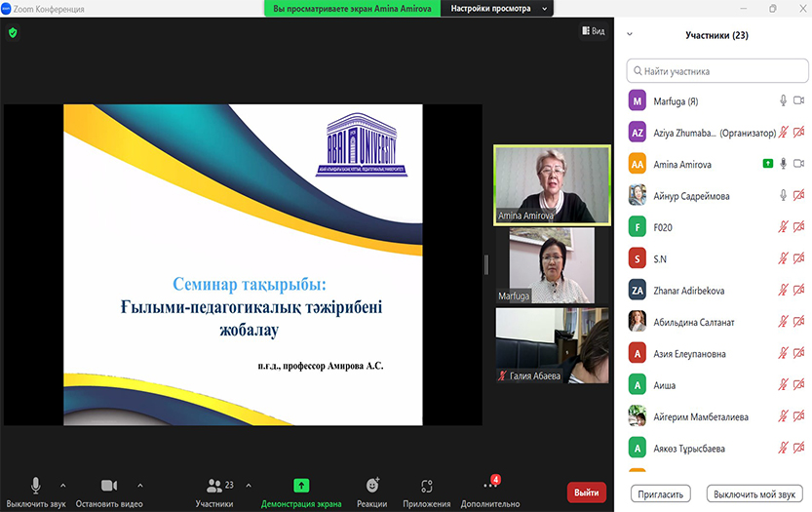Screen dimensions: 812x512
Task: Open the Reactions emoji icon
Action: coord(371,486)
